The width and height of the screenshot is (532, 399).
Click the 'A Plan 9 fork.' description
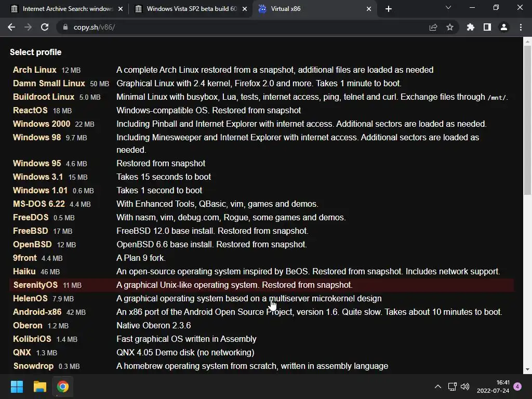click(x=141, y=258)
